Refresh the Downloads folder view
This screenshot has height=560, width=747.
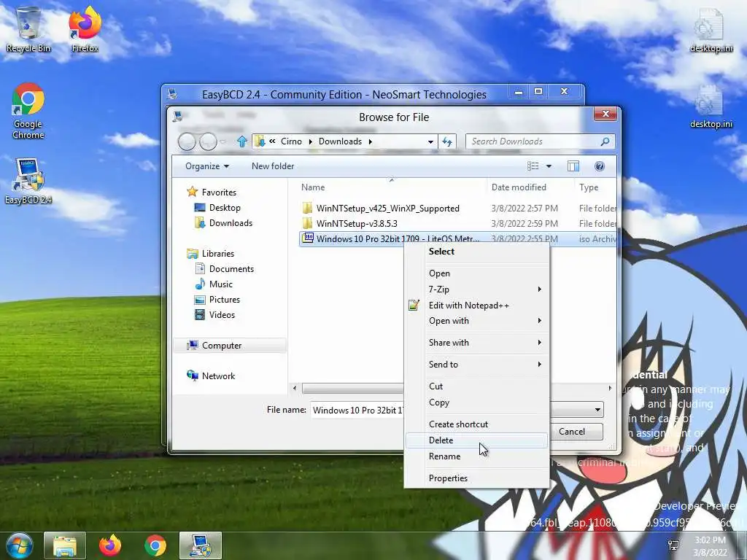[x=447, y=141]
